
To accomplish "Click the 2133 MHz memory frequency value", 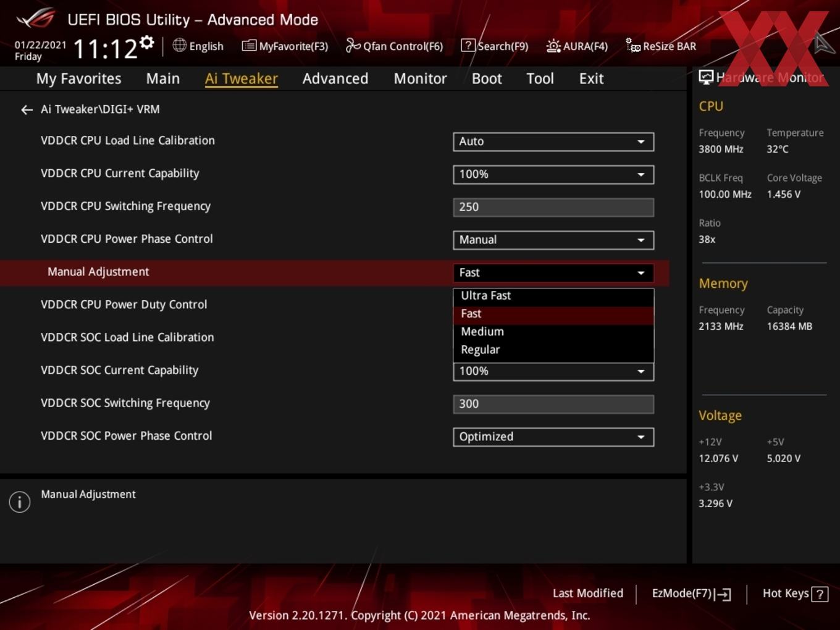I will pyautogui.click(x=721, y=326).
